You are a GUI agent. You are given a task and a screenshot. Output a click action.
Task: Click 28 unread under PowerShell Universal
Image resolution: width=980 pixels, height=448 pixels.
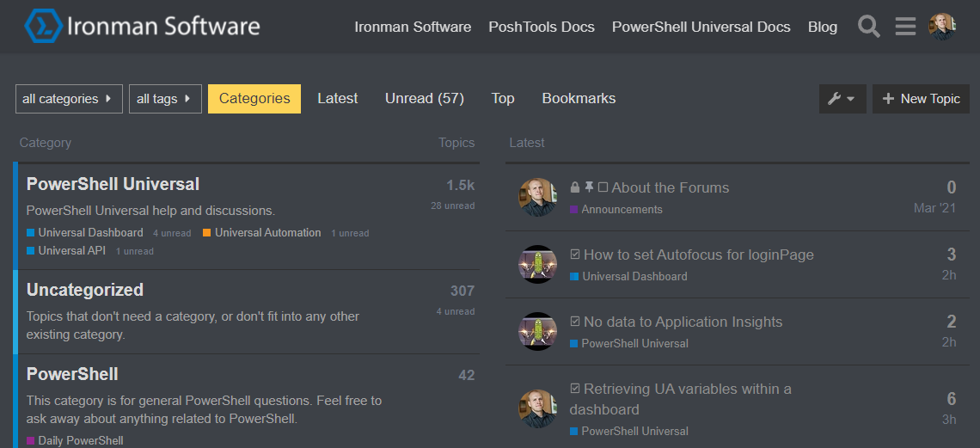coord(452,206)
